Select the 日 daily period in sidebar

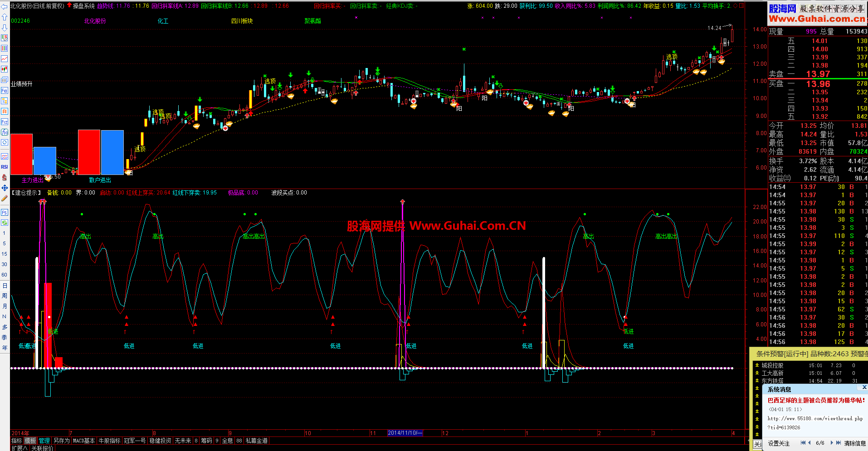[5, 286]
